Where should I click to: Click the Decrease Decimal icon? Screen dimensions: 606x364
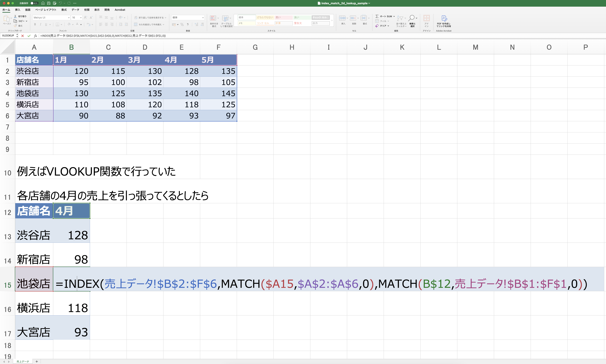202,25
